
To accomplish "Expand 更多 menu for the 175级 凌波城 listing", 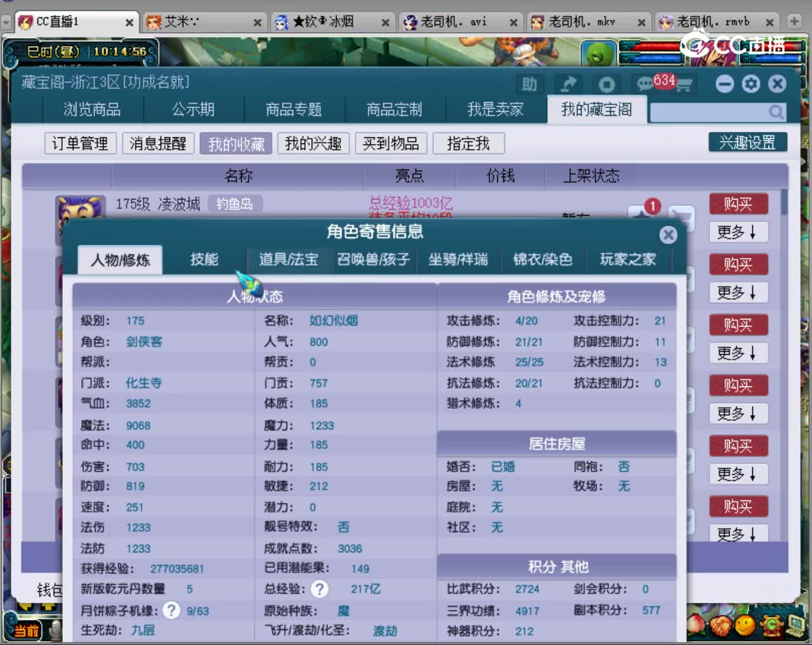I will pos(738,232).
